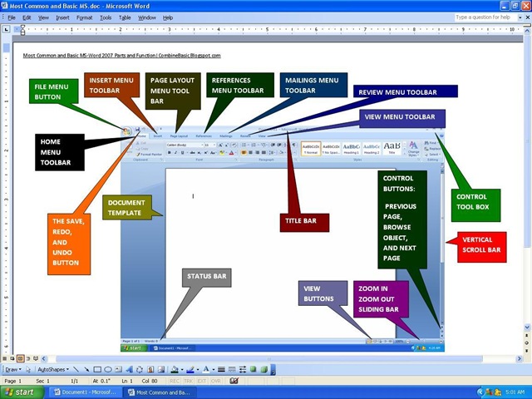Switch to Document1 taskbar window
532x399 pixels.
click(85, 392)
